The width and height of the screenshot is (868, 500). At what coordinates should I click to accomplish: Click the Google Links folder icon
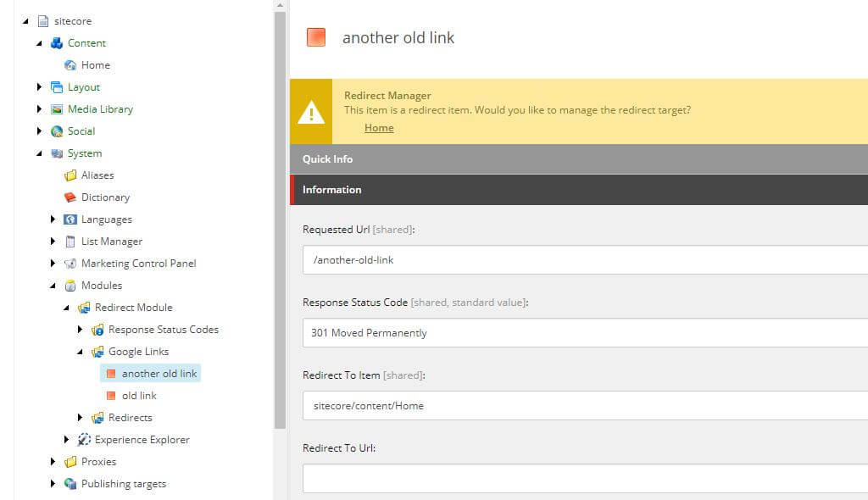(x=97, y=352)
